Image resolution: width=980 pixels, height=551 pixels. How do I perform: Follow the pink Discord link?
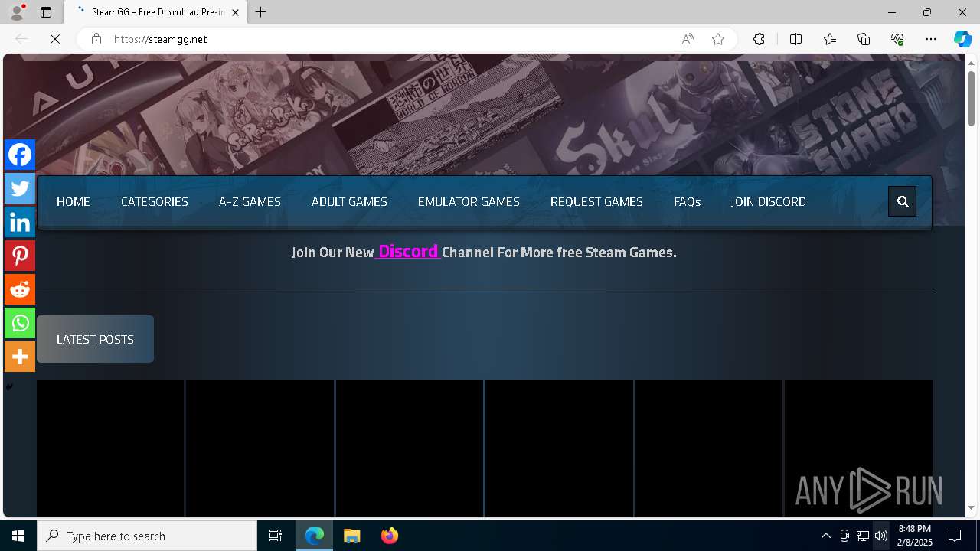click(408, 251)
